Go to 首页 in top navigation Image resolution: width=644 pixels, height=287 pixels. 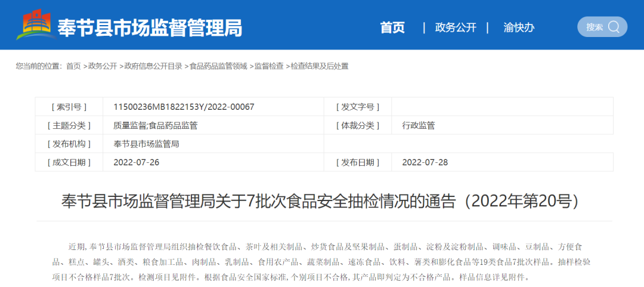tap(392, 27)
